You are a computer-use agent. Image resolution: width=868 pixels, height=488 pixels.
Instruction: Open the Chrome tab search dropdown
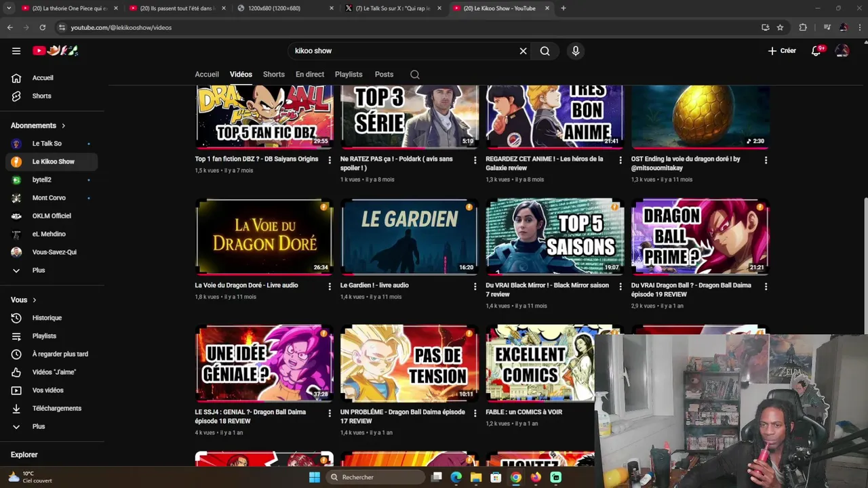click(9, 8)
